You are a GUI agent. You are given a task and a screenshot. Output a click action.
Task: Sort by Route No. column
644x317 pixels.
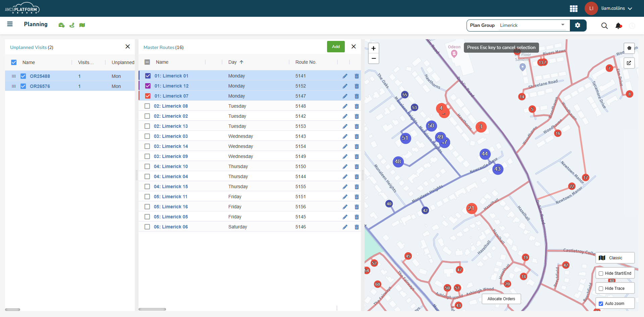tap(306, 62)
